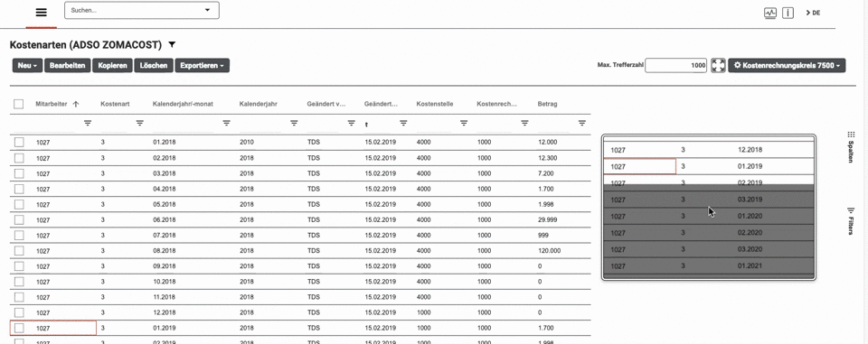868x344 pixels.
Task: Check the row 05.2018 checkbox
Action: coord(19,204)
